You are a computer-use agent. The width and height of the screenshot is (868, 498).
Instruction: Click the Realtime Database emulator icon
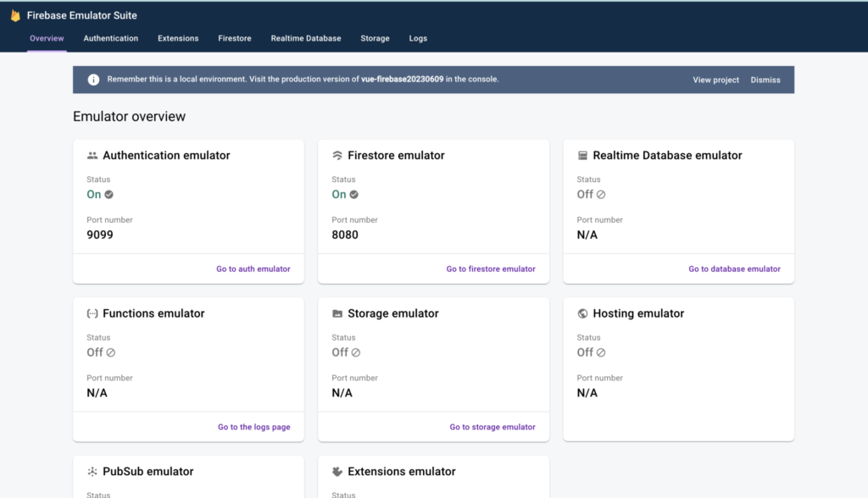pyautogui.click(x=582, y=156)
